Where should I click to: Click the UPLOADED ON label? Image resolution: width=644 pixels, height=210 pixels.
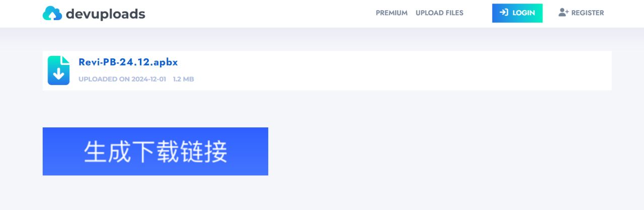point(104,79)
